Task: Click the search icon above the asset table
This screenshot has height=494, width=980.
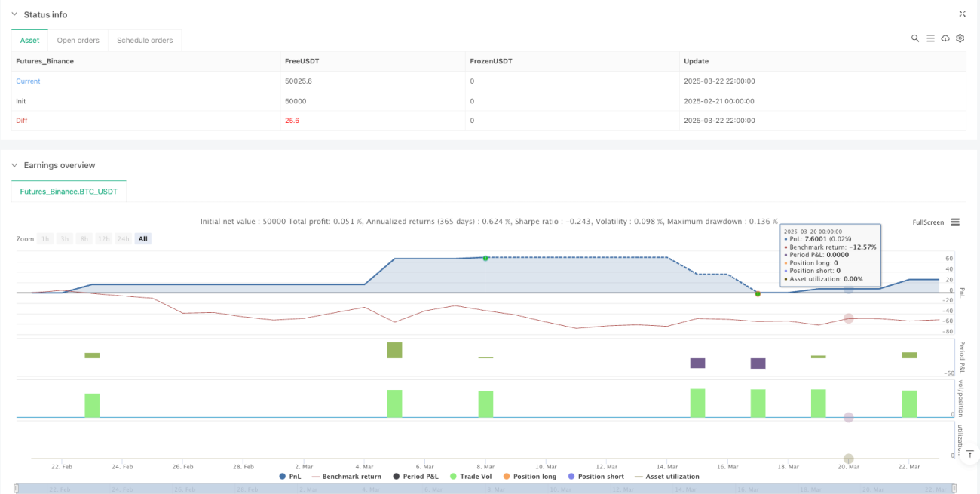Action: [x=915, y=38]
